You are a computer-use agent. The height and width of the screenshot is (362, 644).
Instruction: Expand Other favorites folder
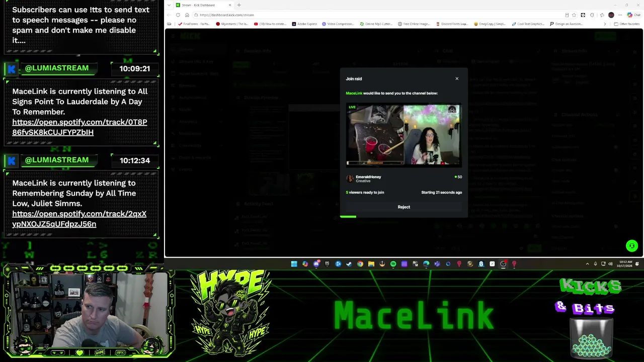pos(626,24)
